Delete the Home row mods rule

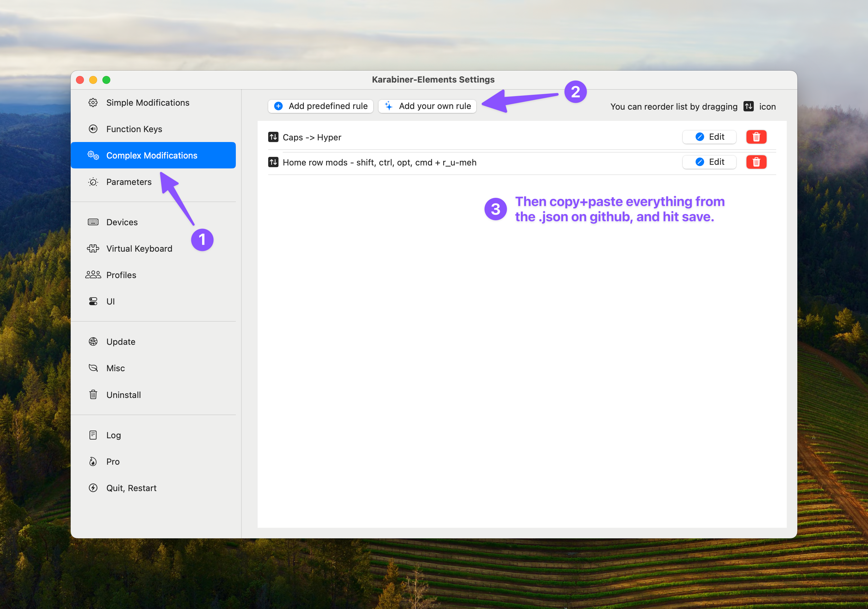(x=756, y=162)
